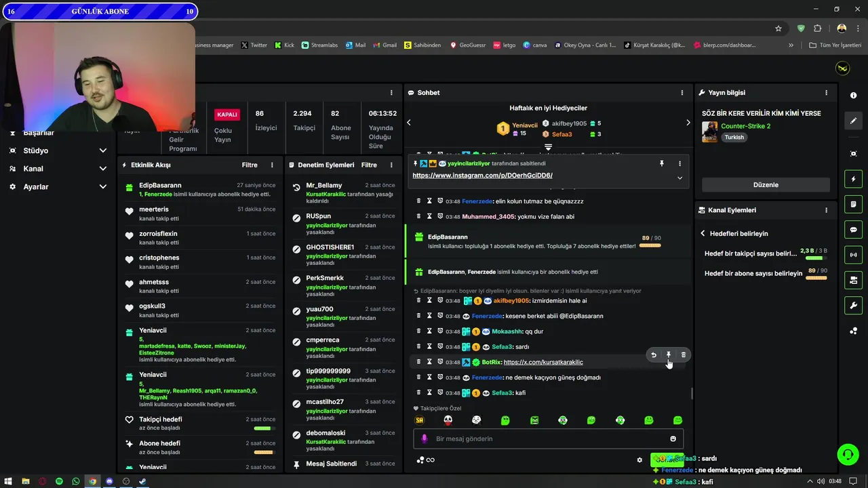Go back from Hedefleri belirleyin
Image resolution: width=868 pixels, height=488 pixels.
click(x=703, y=233)
